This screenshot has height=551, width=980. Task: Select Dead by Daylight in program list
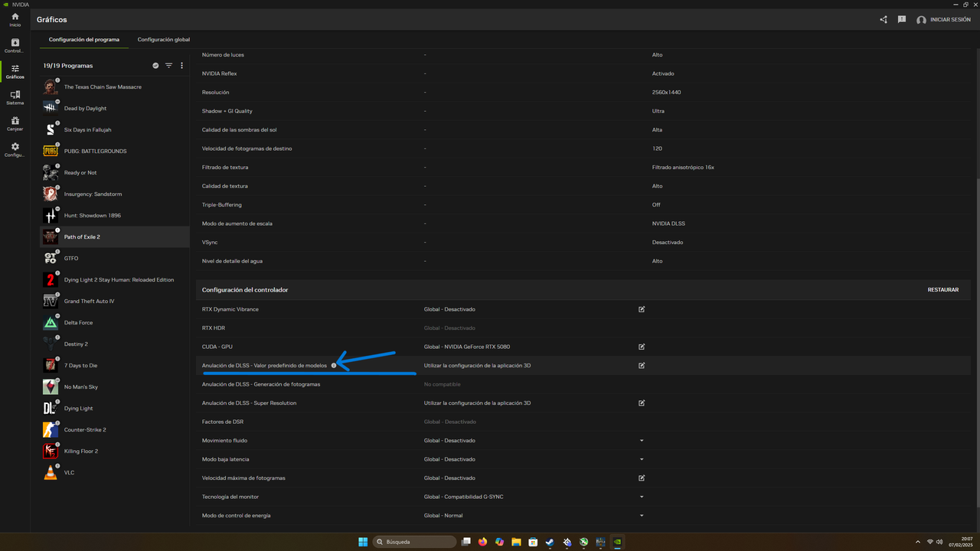coord(115,109)
